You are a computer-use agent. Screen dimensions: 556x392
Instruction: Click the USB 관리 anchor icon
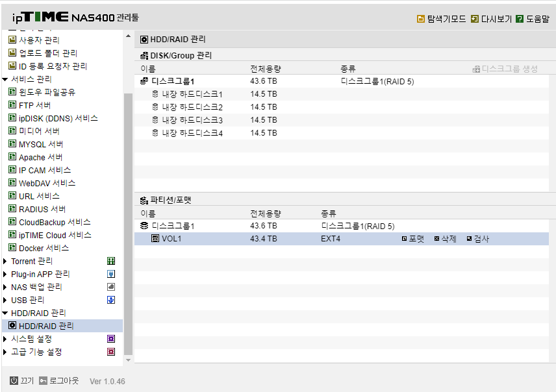(x=111, y=300)
